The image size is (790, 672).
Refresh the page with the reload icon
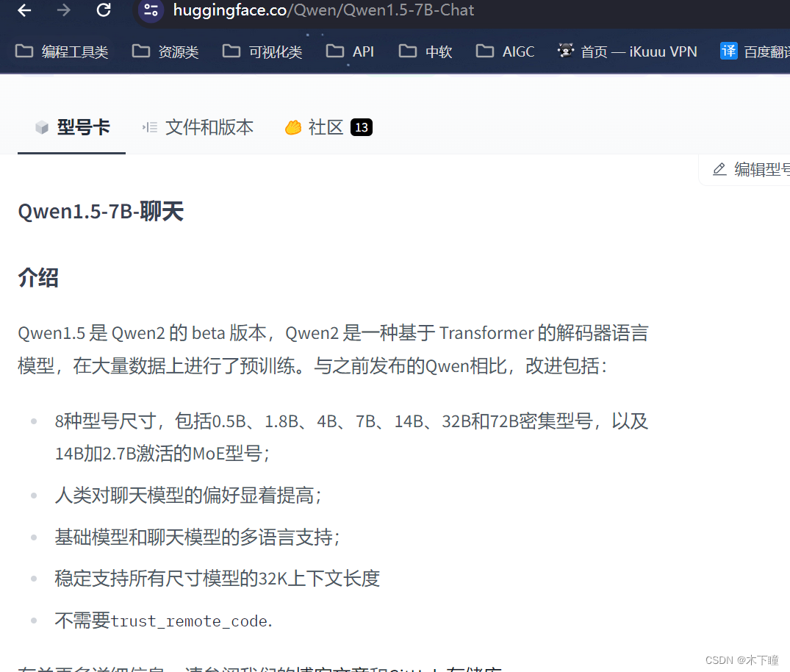click(x=103, y=11)
